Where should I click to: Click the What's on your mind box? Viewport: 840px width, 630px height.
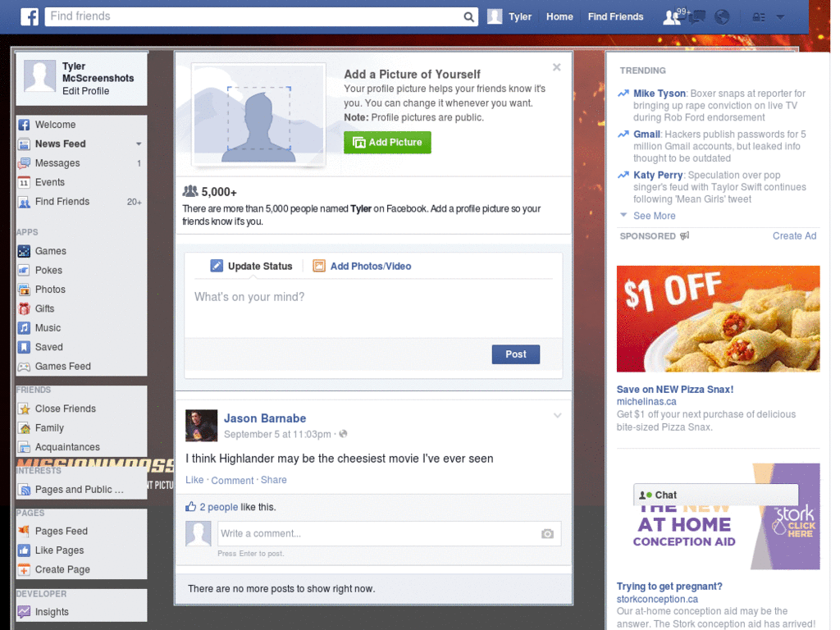tap(373, 308)
